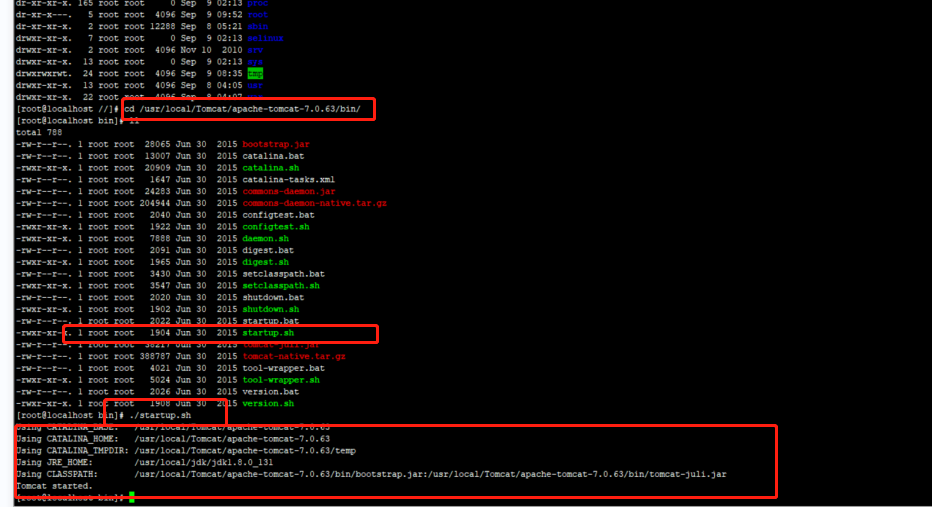The width and height of the screenshot is (932, 507).
Task: Click the green catalina.sh file name
Action: pos(270,168)
